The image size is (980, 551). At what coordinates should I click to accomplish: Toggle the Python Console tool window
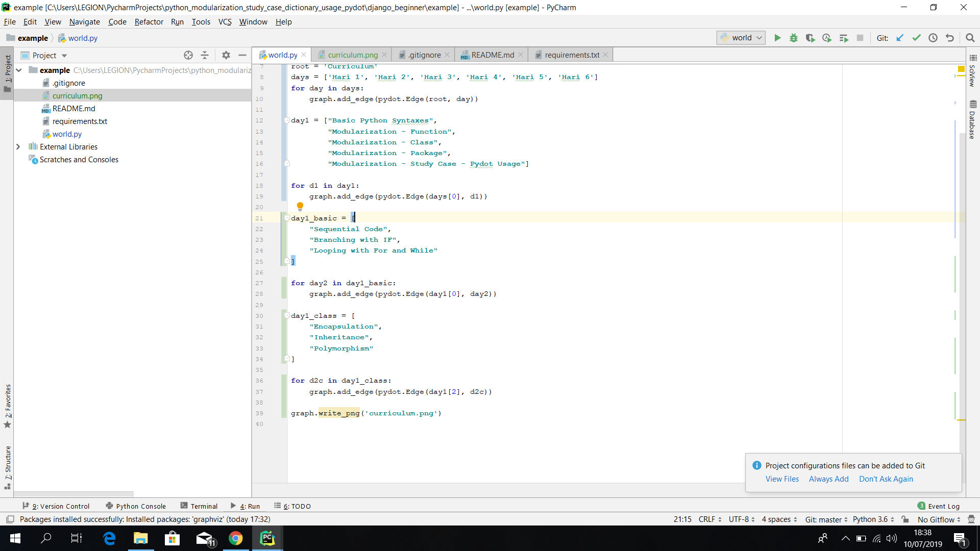pyautogui.click(x=135, y=506)
